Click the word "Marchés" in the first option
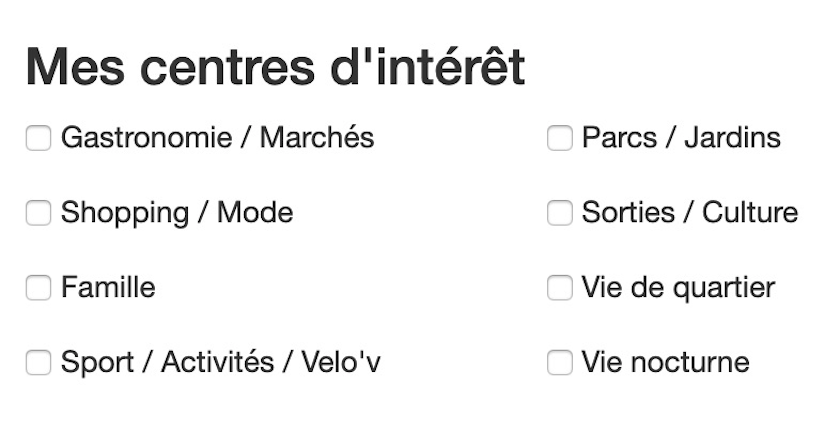The height and width of the screenshot is (432, 840). point(317,138)
